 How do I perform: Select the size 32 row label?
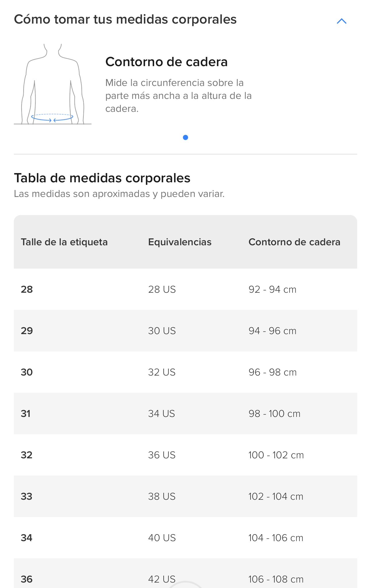(x=26, y=455)
